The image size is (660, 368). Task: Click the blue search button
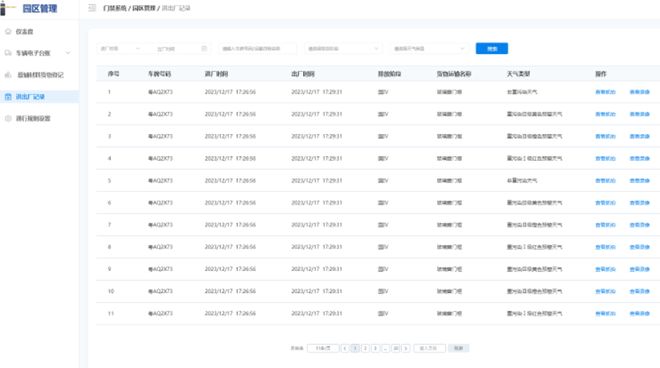[x=492, y=48]
